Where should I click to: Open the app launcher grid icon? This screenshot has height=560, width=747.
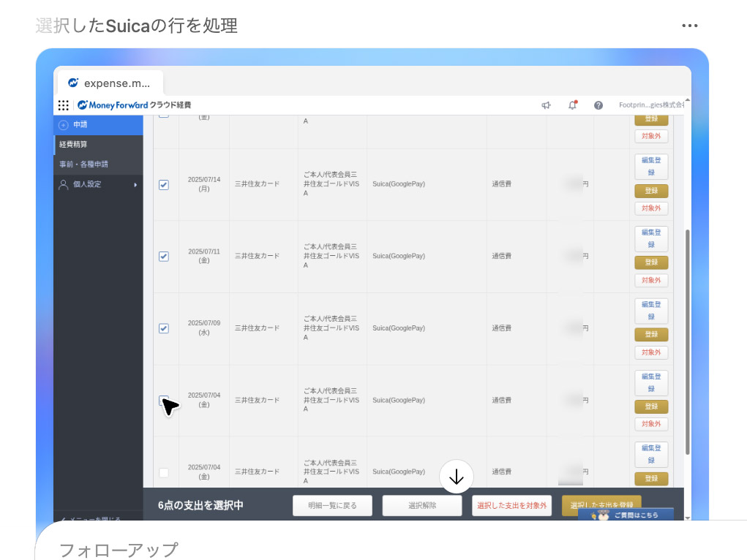click(x=64, y=105)
